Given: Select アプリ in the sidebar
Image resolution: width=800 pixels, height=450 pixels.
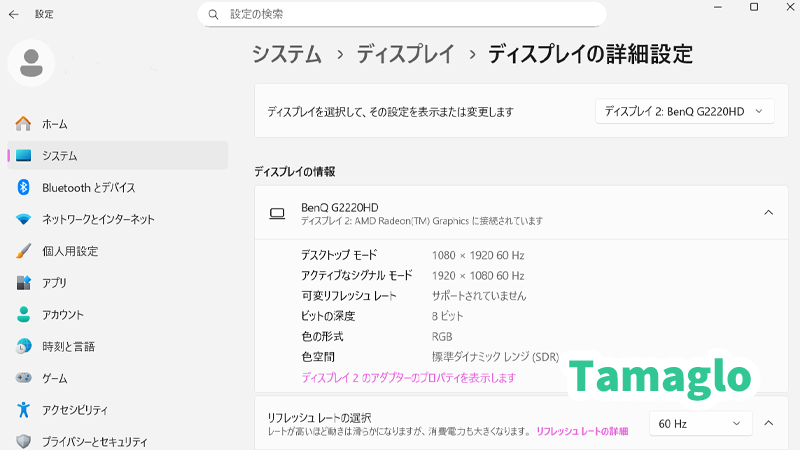Looking at the screenshot, I should [54, 283].
